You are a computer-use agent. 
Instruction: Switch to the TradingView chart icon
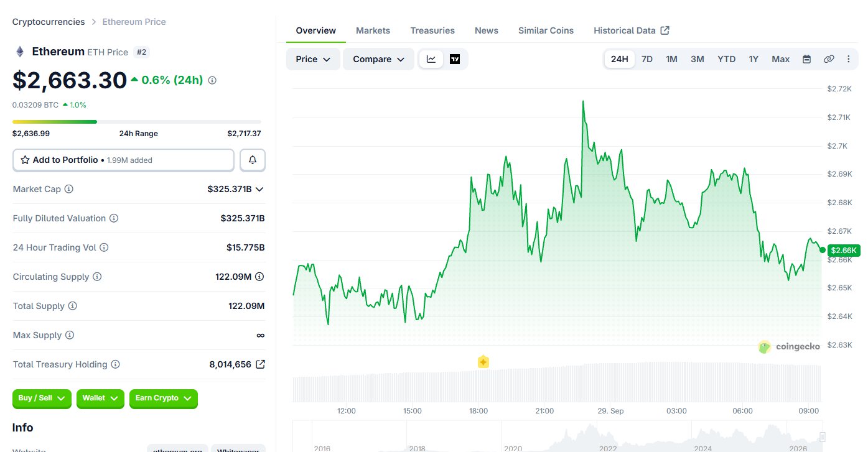(455, 59)
